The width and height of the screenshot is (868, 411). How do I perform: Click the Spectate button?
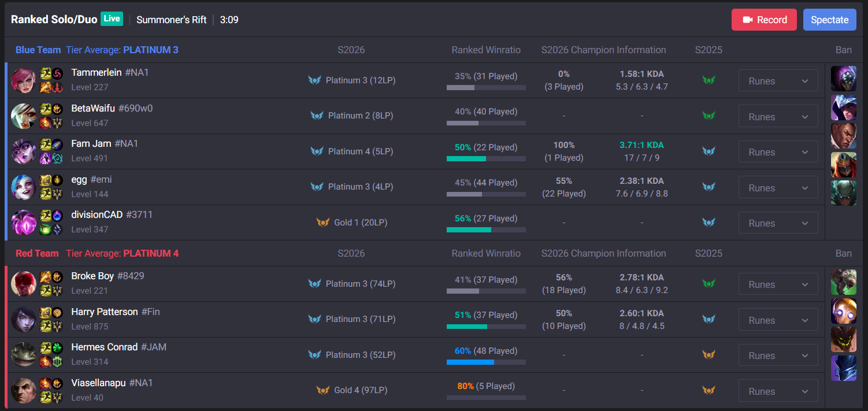coord(829,20)
